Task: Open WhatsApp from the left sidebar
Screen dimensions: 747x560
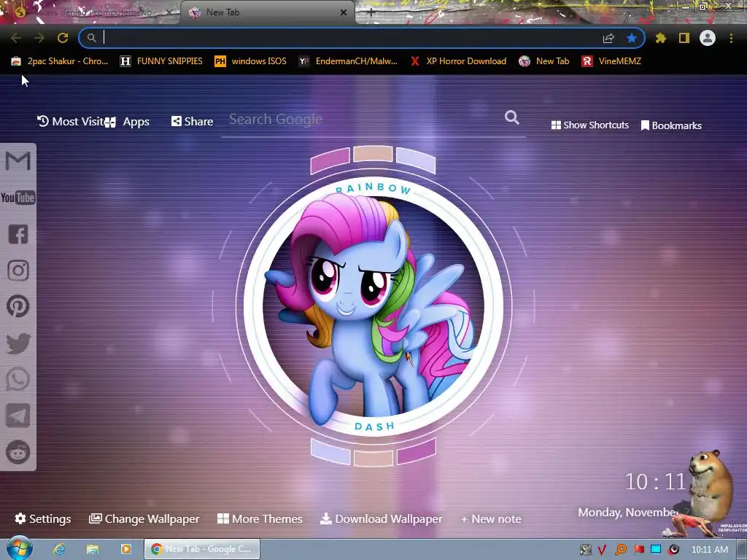Action: coord(18,379)
